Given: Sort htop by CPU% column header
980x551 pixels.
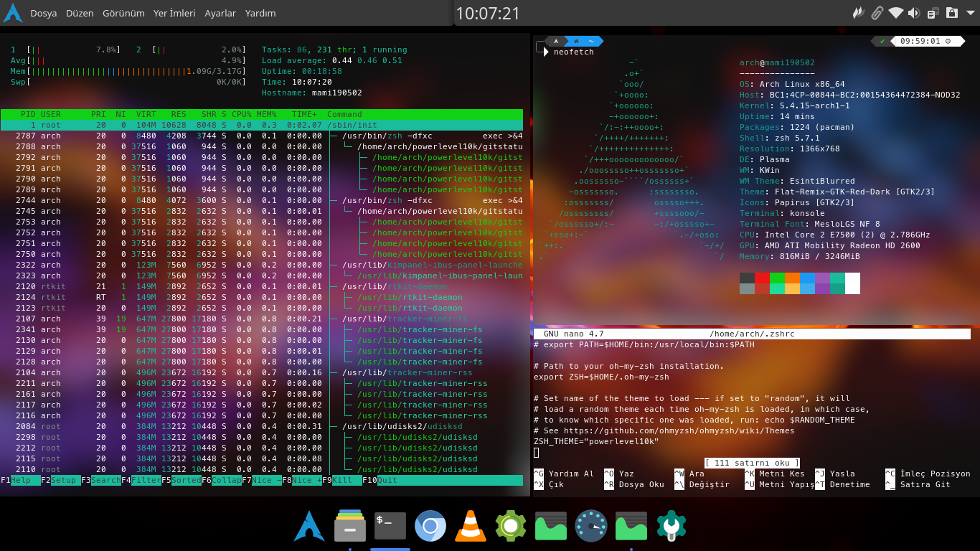Looking at the screenshot, I should tap(241, 114).
